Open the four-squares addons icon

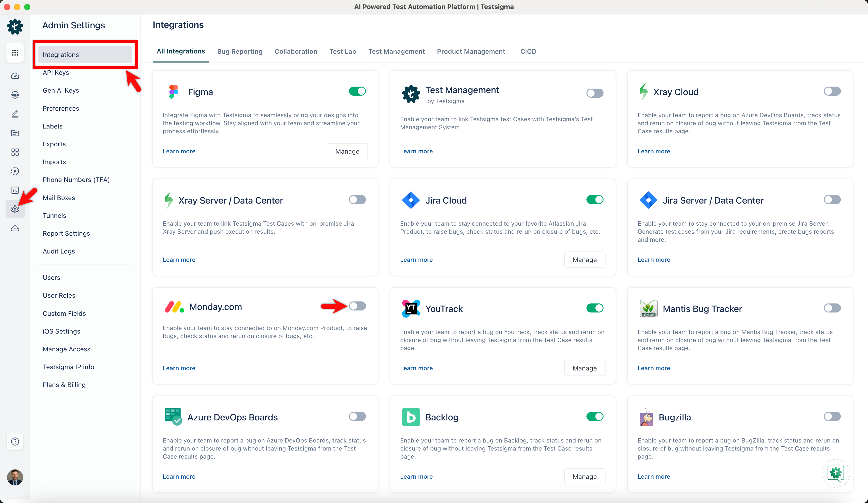coord(15,152)
